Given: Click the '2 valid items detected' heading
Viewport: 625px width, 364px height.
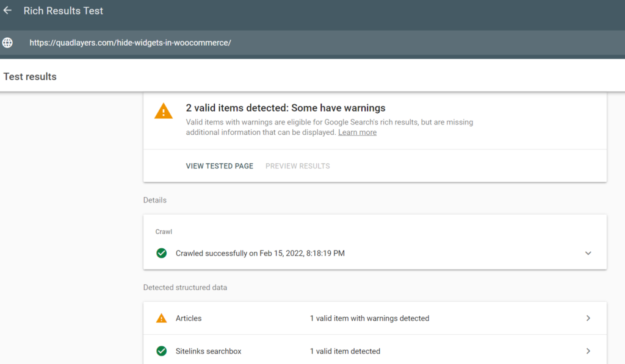Looking at the screenshot, I should (x=286, y=108).
